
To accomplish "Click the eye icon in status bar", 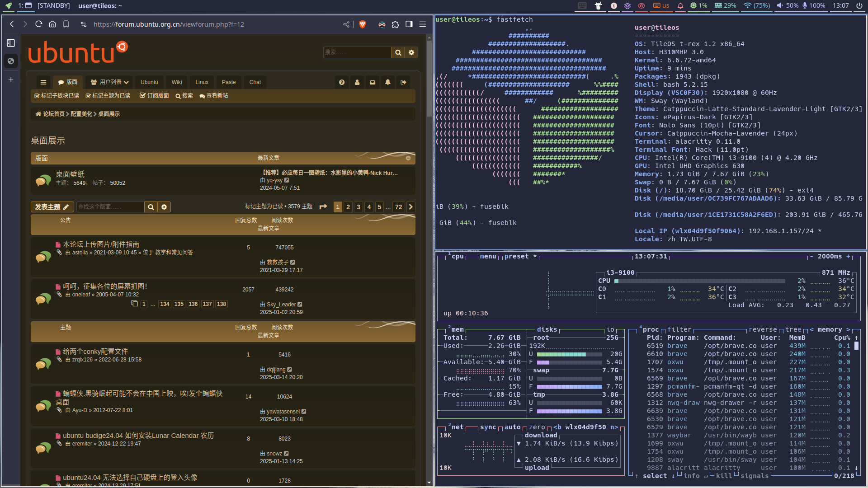I will coord(641,6).
